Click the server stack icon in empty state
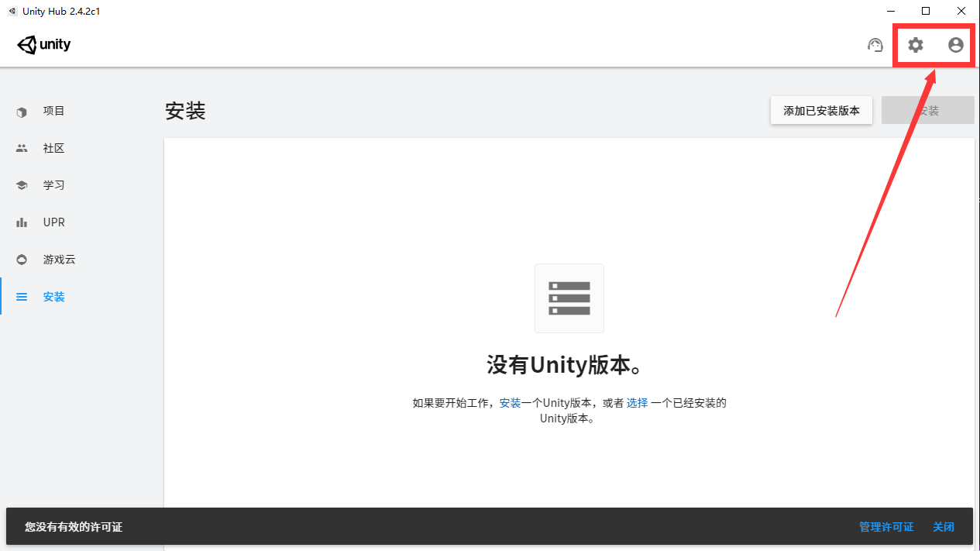The height and width of the screenshot is (551, 980). (x=569, y=298)
